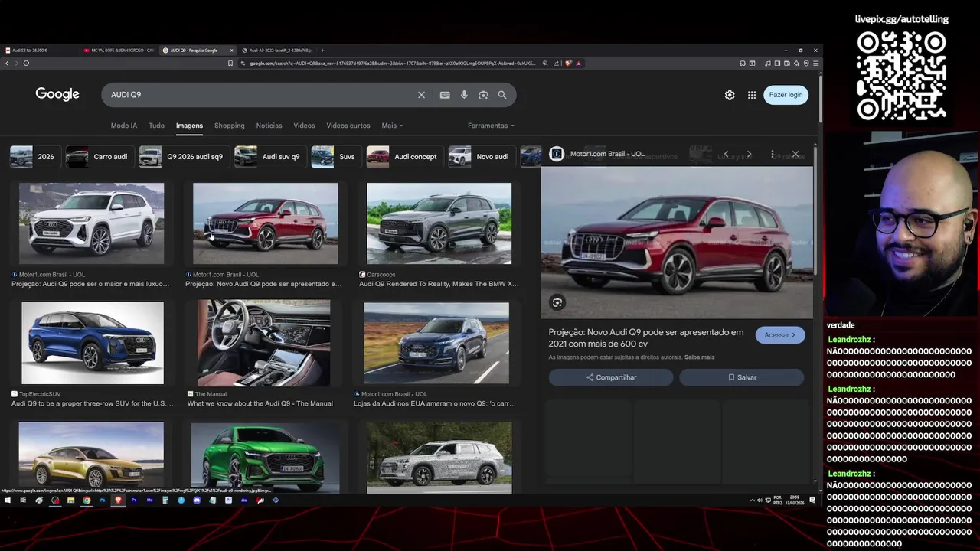980x551 pixels.
Task: Expand the Mais search categories dropdown
Action: point(392,126)
